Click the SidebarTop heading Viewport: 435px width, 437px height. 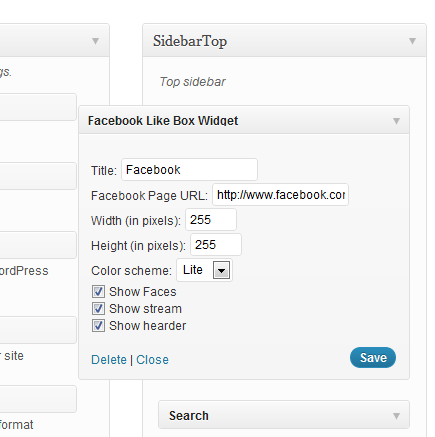point(190,41)
